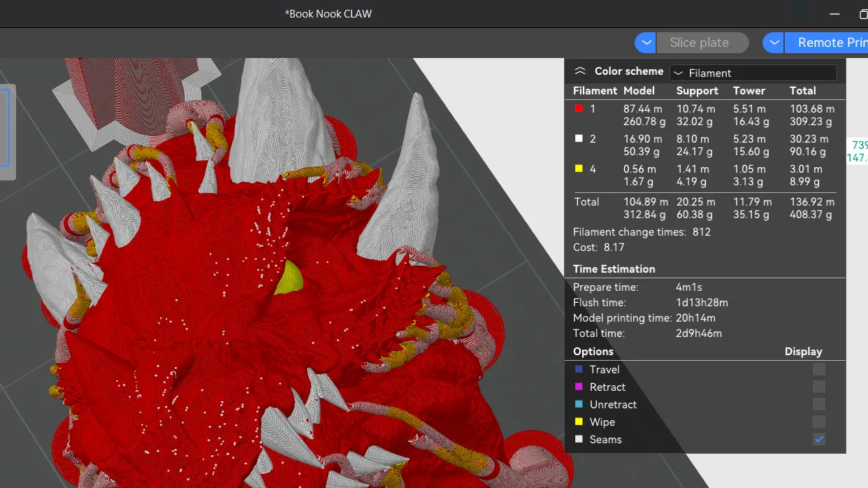Click the white filament 2 swatch
This screenshot has width=868, height=488.
(x=579, y=138)
